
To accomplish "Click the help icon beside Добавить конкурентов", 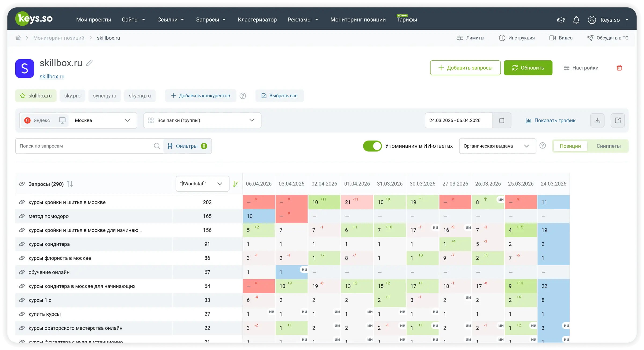I will tap(243, 96).
